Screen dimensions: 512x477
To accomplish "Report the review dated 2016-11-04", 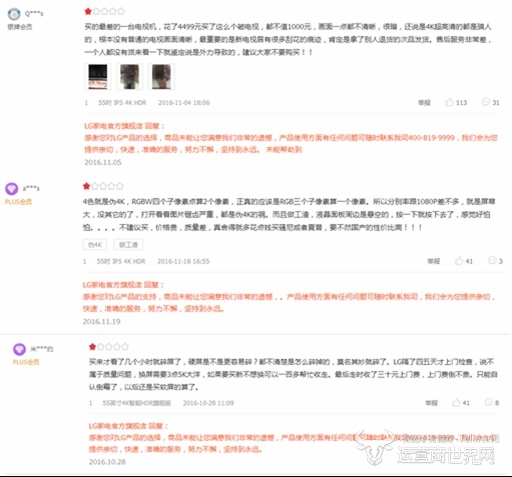I will click(x=424, y=103).
